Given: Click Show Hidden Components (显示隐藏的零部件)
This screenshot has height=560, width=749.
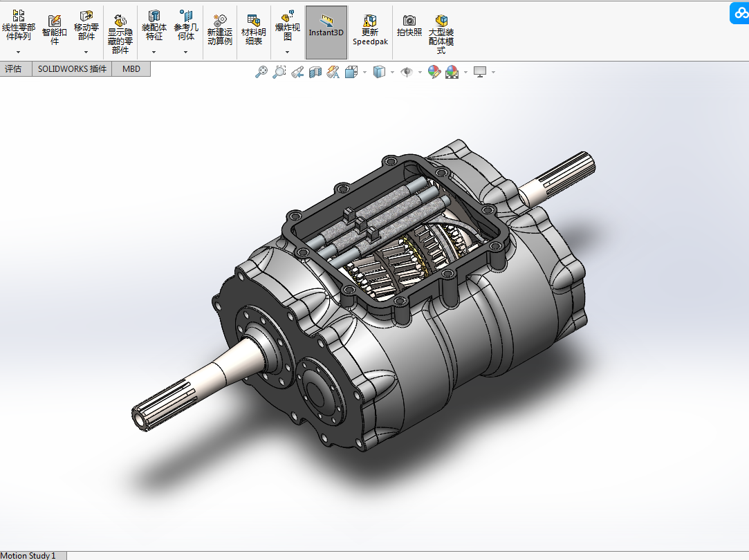Looking at the screenshot, I should pos(120,33).
